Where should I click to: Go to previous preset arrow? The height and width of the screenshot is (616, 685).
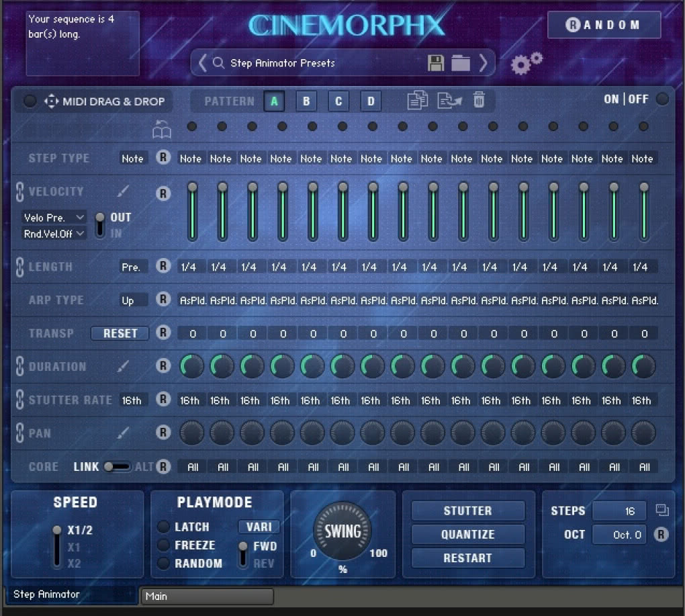pyautogui.click(x=202, y=63)
